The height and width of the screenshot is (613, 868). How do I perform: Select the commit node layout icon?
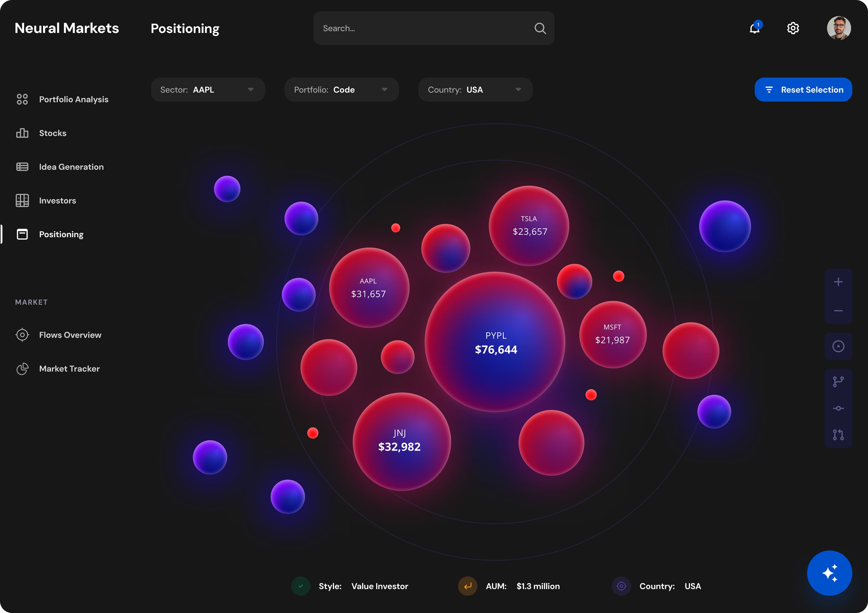pyautogui.click(x=838, y=408)
